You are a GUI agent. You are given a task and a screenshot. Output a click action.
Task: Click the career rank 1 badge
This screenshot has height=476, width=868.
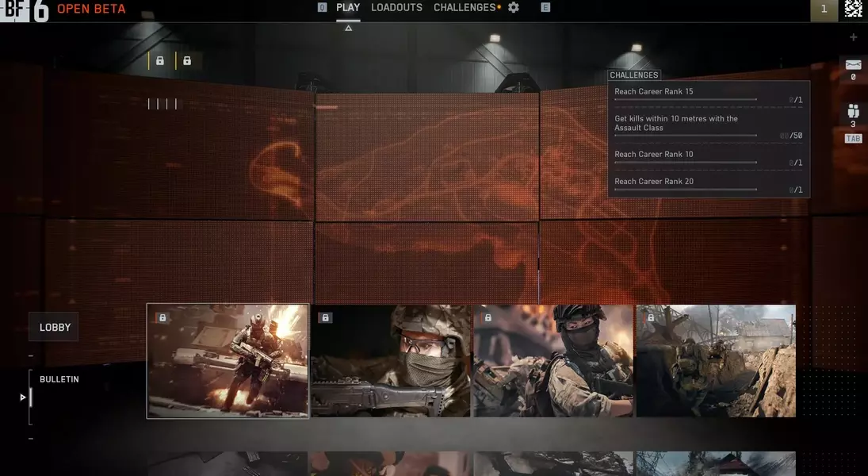point(824,9)
